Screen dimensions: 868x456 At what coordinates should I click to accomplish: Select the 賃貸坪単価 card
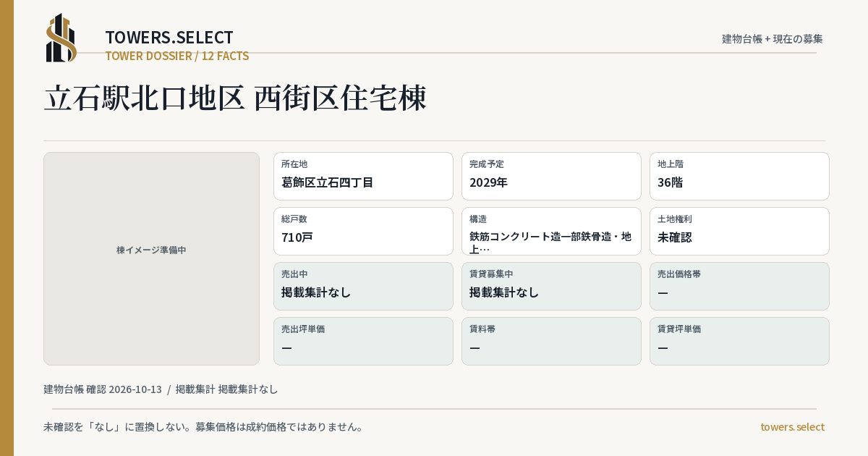pos(739,341)
